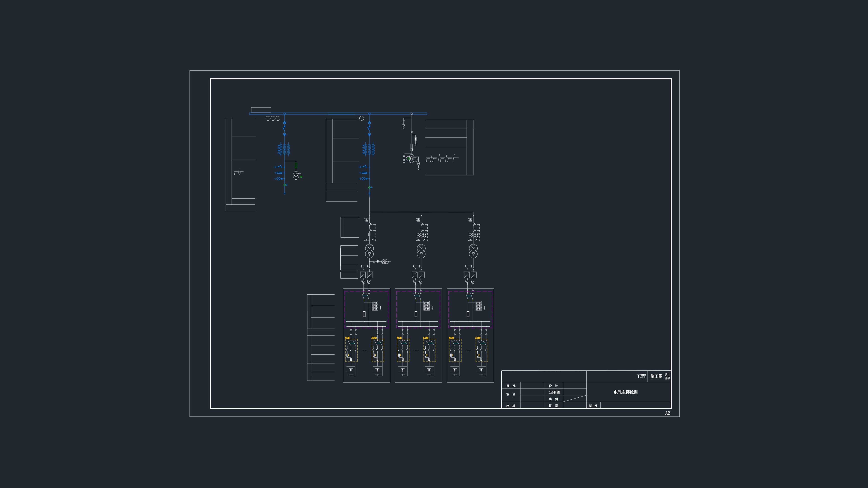Screen dimensions: 868x488
Task: Click the 设计阶段 small label
Action: coord(667,376)
